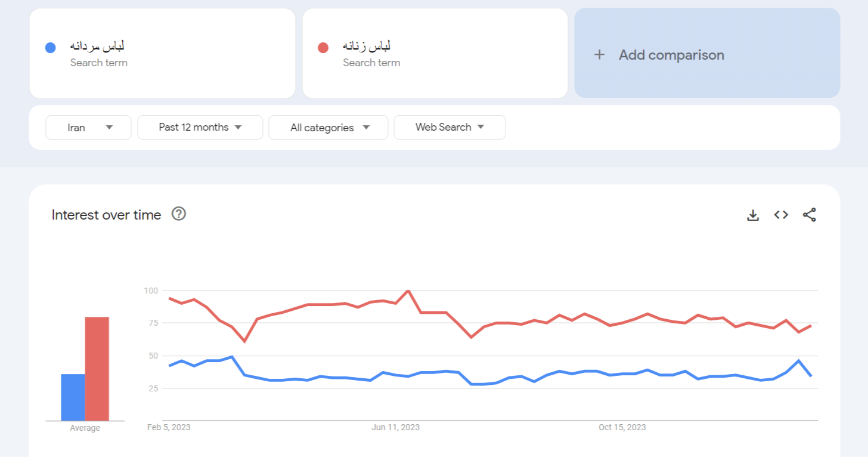Download the Interest over time CSV
Screen dimensions: 868x457
point(753,215)
